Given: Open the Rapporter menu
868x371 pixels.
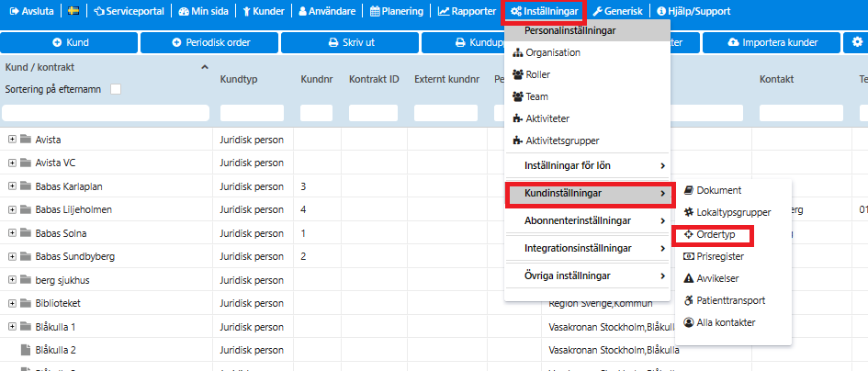Looking at the screenshot, I should pyautogui.click(x=468, y=11).
